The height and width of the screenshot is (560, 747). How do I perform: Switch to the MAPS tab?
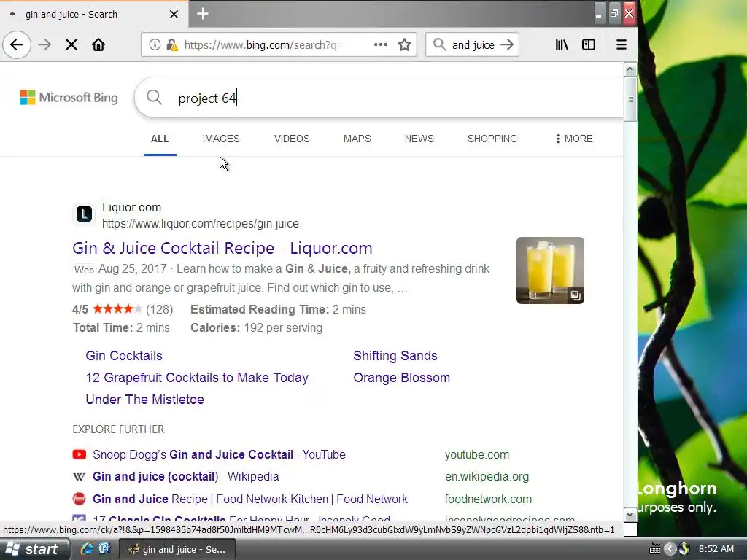click(x=357, y=139)
